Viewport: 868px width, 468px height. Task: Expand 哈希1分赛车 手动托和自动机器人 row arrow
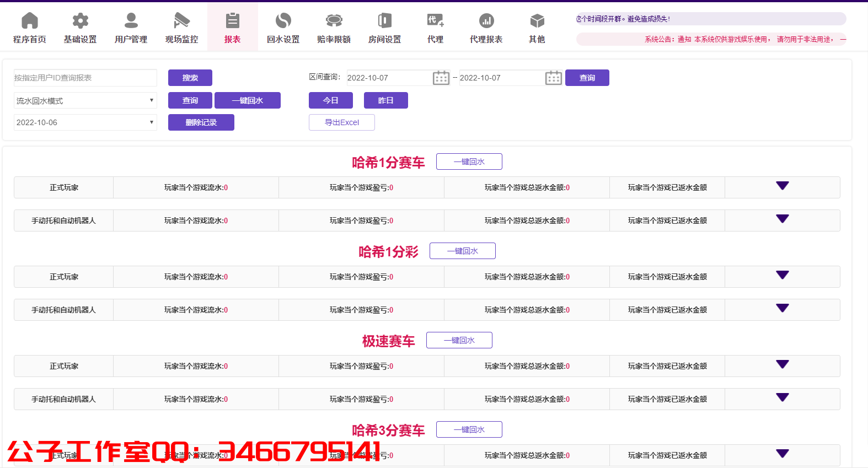783,219
